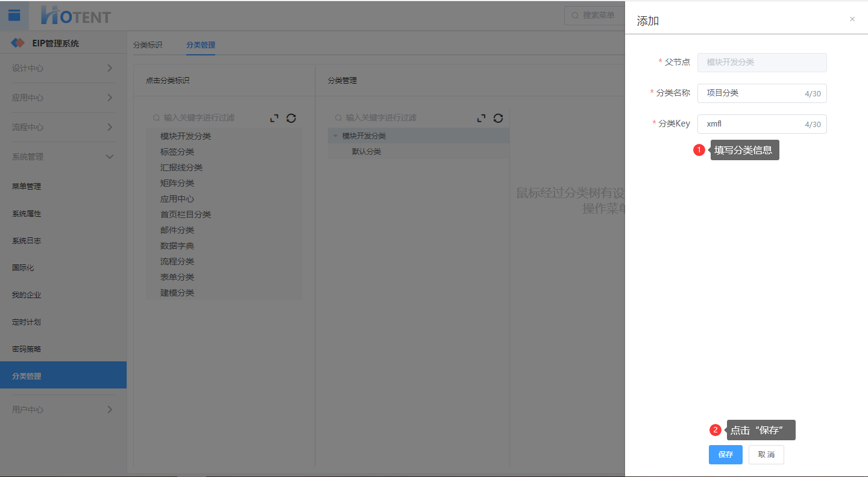Refresh the 点击分类标识 tree list

(291, 118)
